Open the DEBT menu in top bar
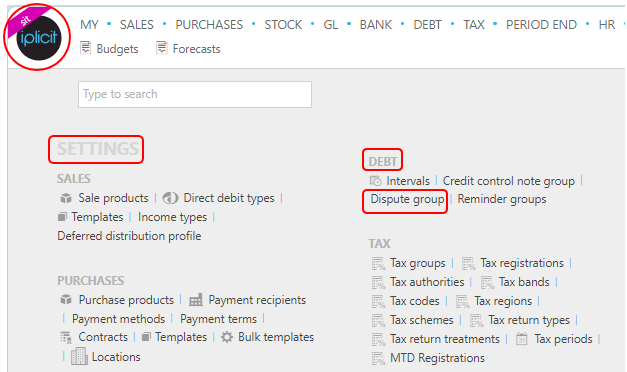The width and height of the screenshot is (627, 372). (x=427, y=25)
